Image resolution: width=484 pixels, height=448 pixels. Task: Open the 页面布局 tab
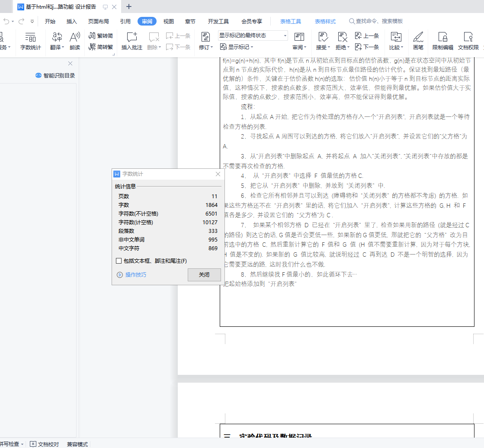pos(99,21)
